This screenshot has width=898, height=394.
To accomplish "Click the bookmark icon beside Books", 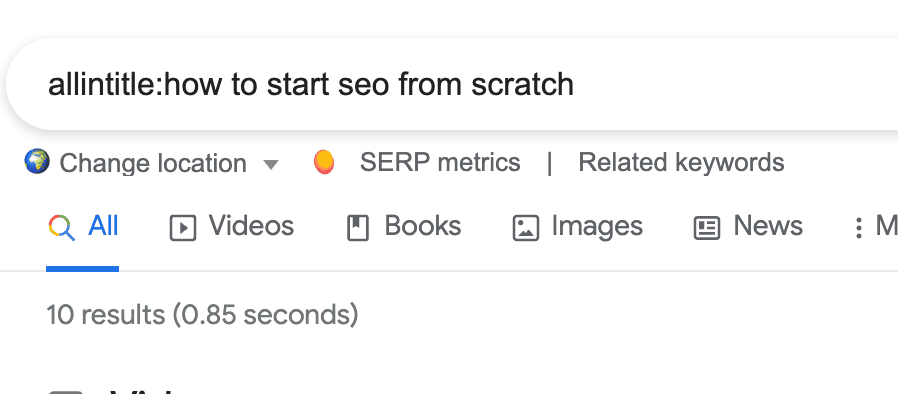I will pos(358,228).
